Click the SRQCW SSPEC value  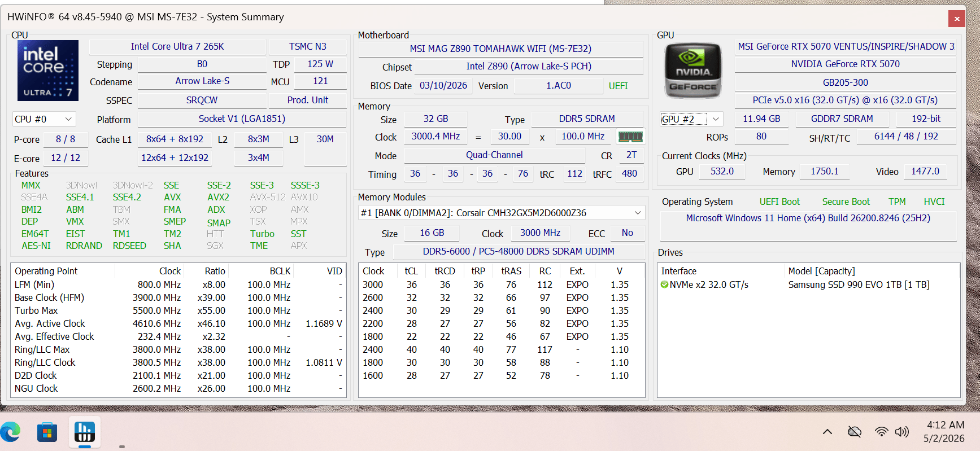pos(202,100)
